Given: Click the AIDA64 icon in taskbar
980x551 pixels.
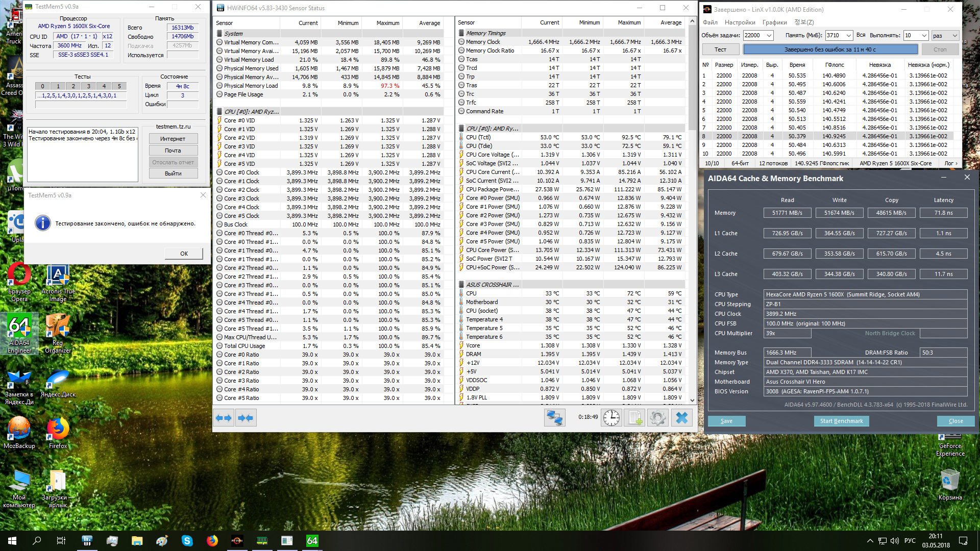Looking at the screenshot, I should point(312,541).
